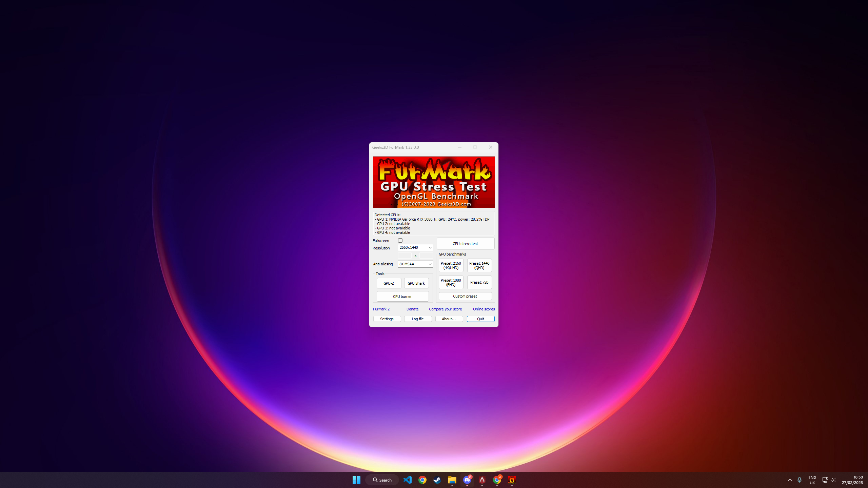Screen dimensions: 868x488
Task: Click the Custom preset button
Action: click(465, 296)
